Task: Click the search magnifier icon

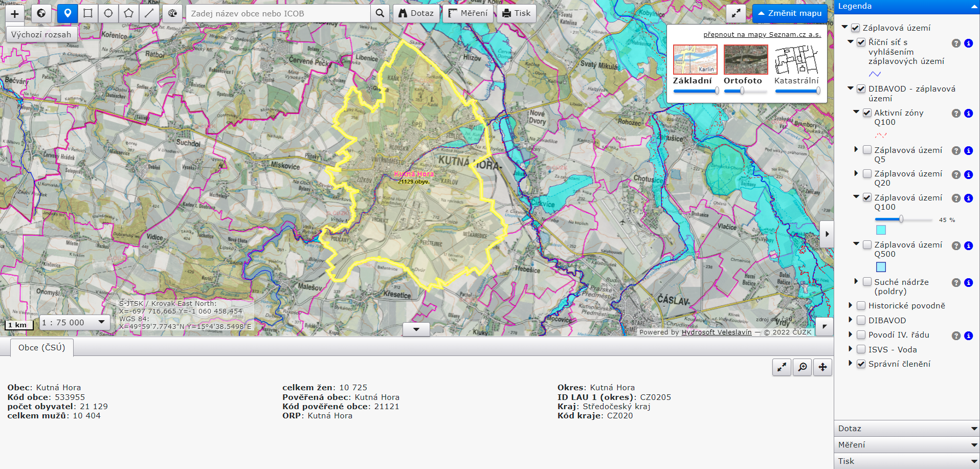Action: coord(380,13)
